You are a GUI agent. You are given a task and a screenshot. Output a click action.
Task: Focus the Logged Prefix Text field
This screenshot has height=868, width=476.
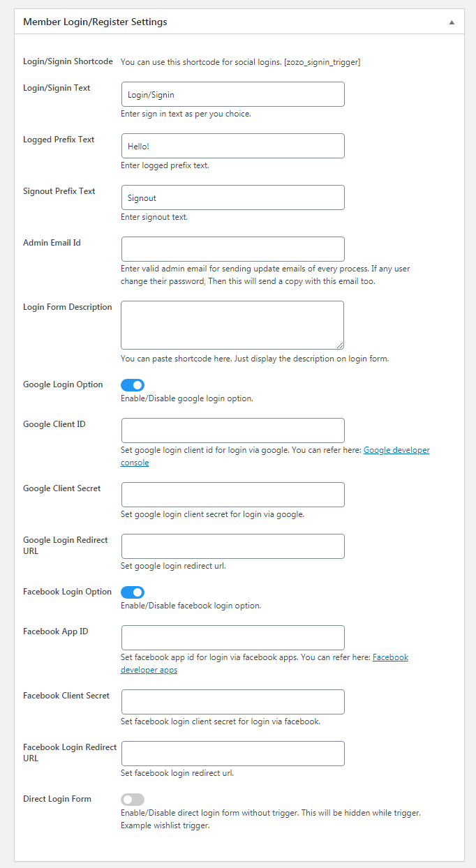click(x=232, y=146)
